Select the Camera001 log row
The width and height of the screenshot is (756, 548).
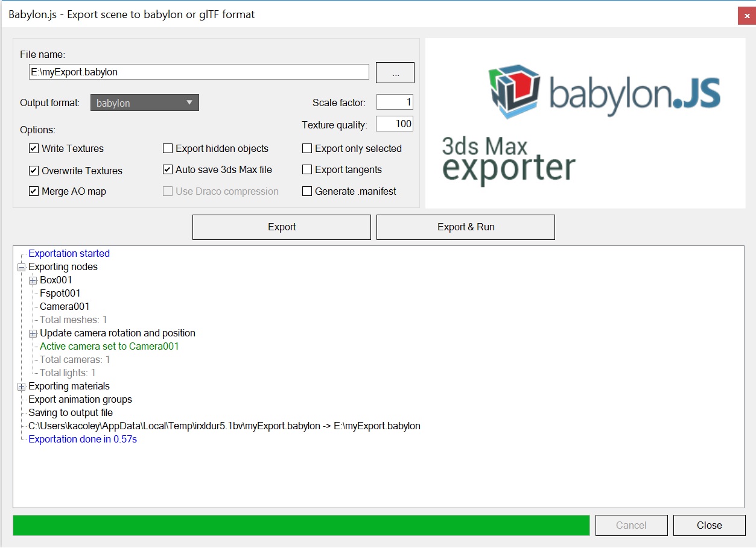tap(65, 306)
